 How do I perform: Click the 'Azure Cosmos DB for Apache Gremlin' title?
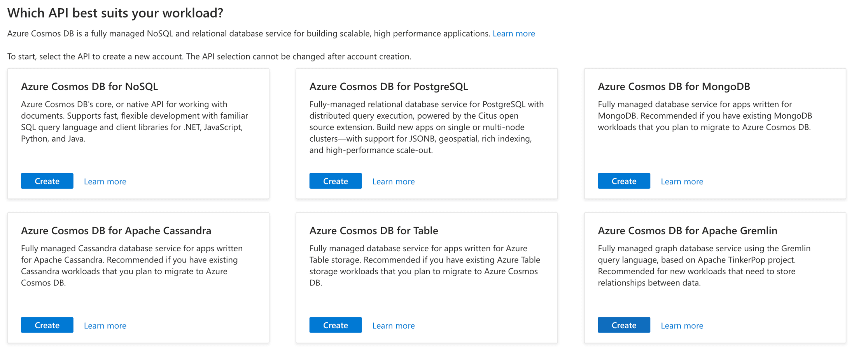[x=688, y=231]
